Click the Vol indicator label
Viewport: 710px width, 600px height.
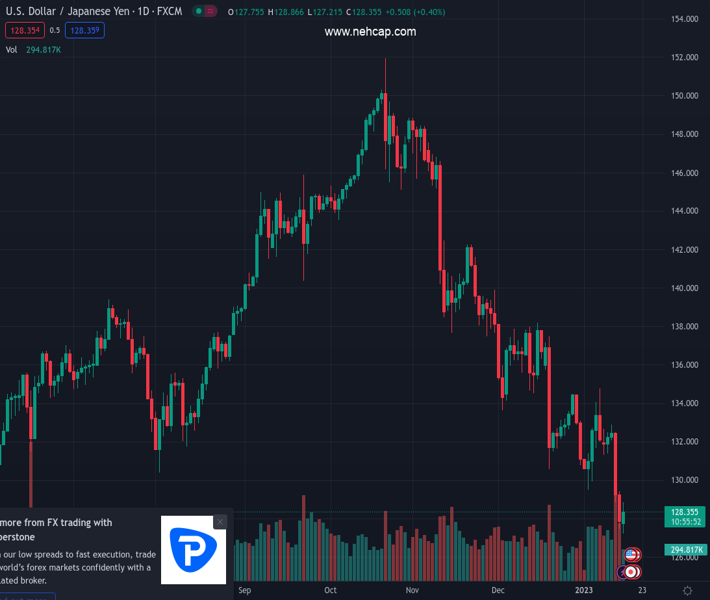tap(11, 49)
